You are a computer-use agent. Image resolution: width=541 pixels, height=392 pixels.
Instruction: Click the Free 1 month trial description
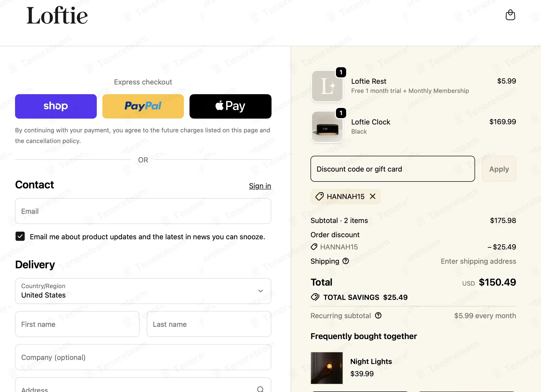410,91
